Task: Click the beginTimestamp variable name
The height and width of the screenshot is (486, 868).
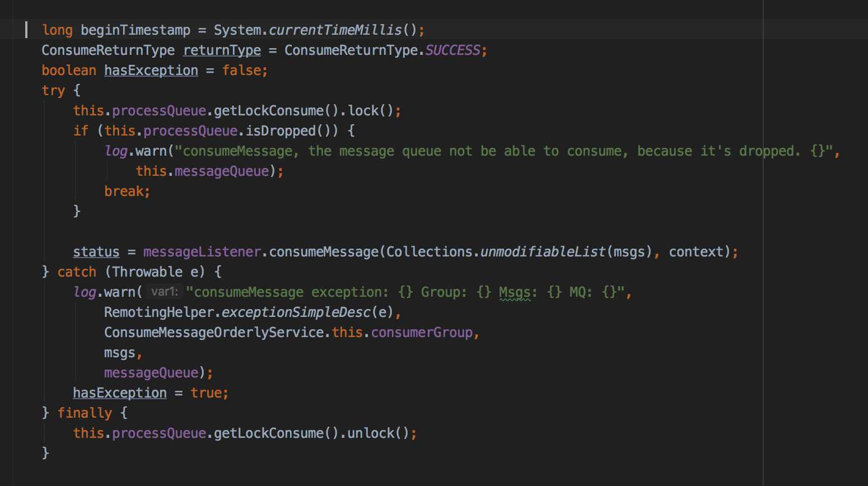Action: point(136,30)
